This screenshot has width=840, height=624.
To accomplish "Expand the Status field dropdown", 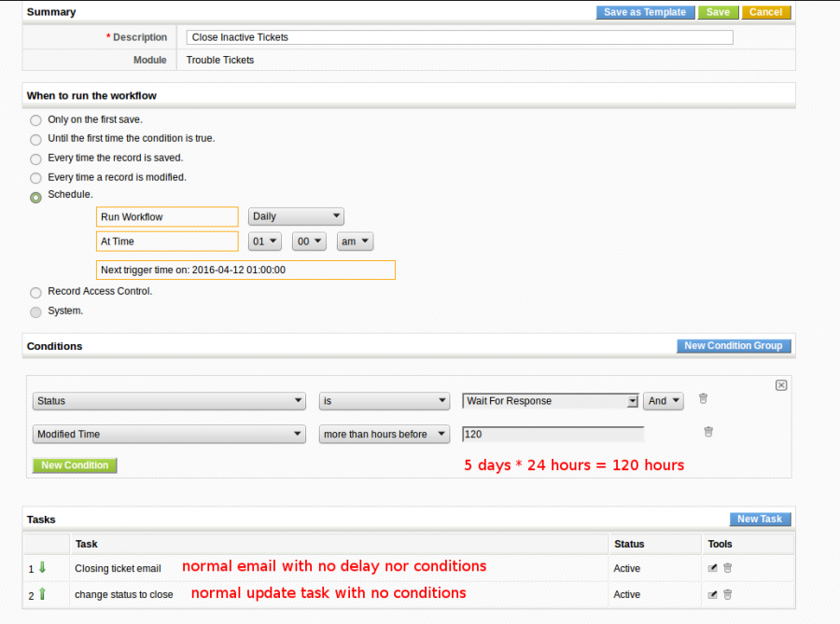I will click(x=169, y=401).
